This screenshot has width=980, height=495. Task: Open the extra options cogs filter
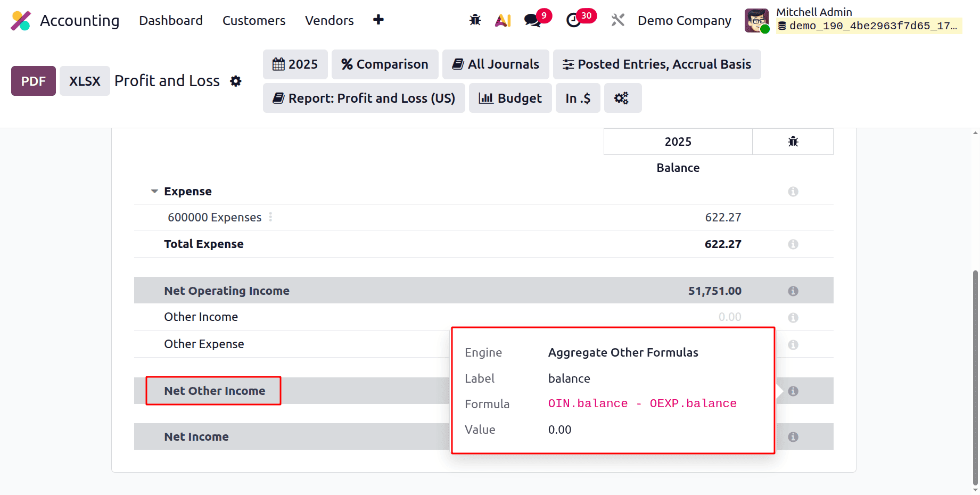pyautogui.click(x=622, y=98)
